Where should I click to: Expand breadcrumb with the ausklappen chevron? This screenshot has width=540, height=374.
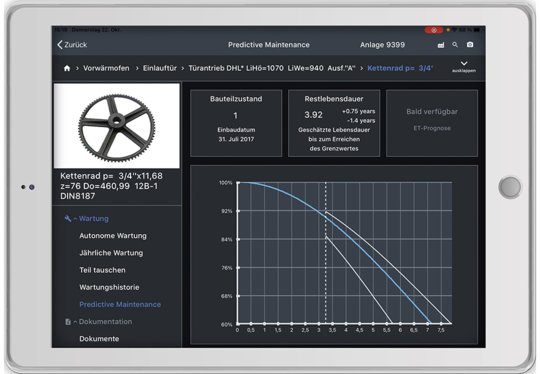pyautogui.click(x=464, y=66)
